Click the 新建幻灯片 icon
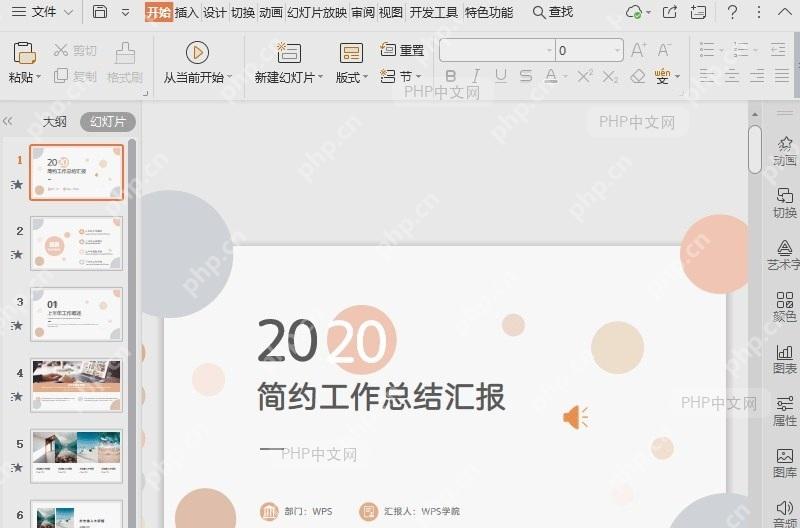 pyautogui.click(x=289, y=53)
